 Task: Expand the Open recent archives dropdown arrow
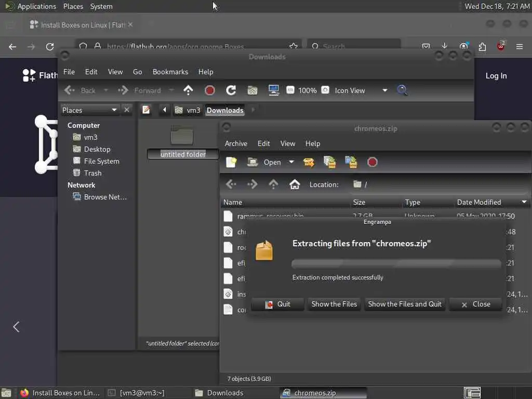[291, 162]
